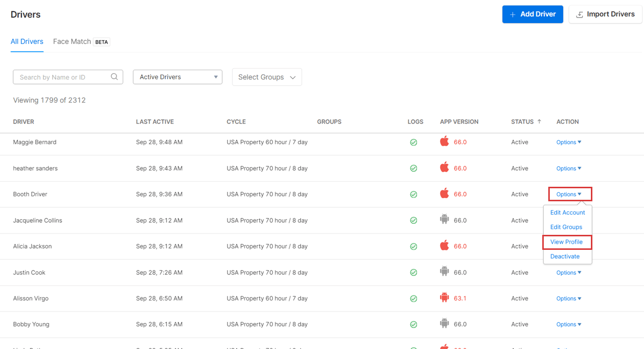This screenshot has width=644, height=349.
Task: Expand the Select Groups dropdown
Action: click(x=267, y=77)
